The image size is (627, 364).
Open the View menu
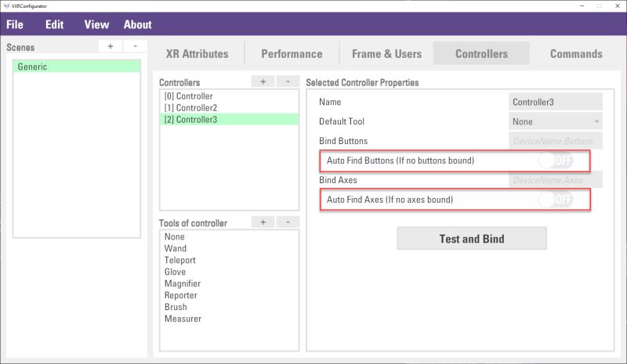tap(96, 24)
